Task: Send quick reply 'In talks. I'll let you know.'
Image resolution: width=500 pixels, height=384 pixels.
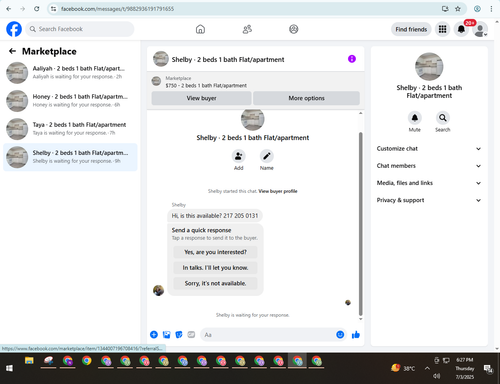Action: point(215,268)
